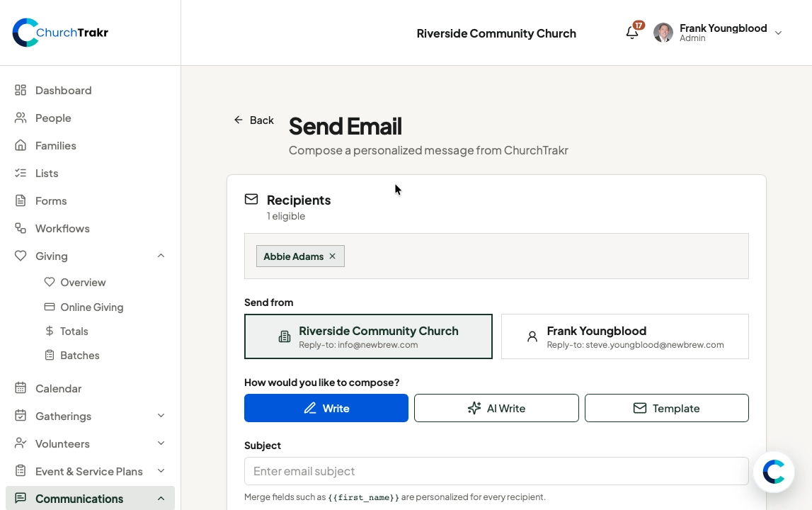Image resolution: width=812 pixels, height=510 pixels.
Task: Choose the Template compose mode
Action: (x=666, y=408)
